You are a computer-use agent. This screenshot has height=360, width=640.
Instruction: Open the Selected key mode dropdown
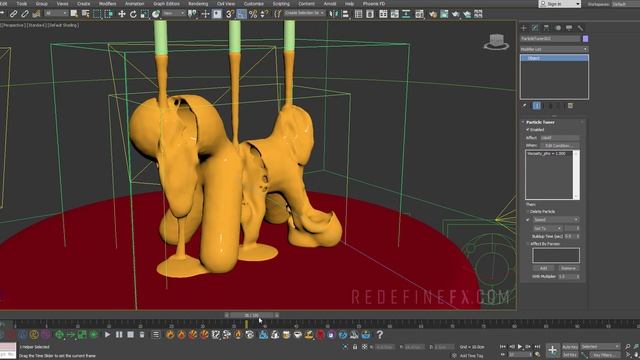coord(600,347)
